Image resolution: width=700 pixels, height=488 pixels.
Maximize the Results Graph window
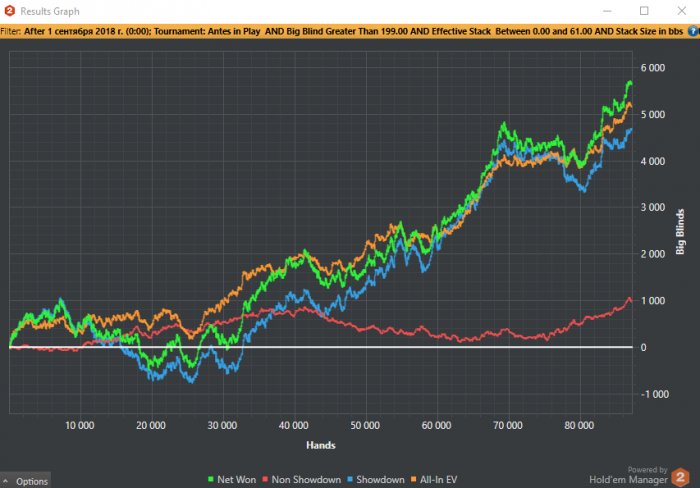(x=644, y=11)
